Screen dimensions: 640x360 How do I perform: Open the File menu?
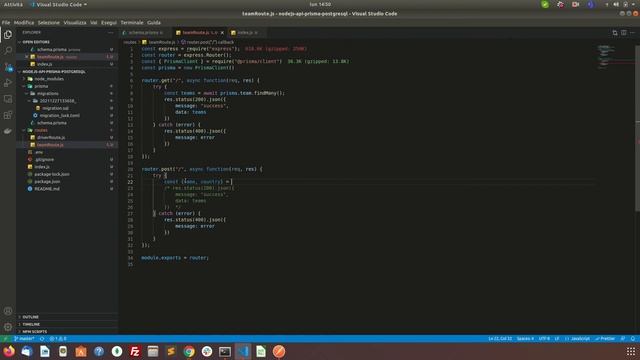(6, 22)
